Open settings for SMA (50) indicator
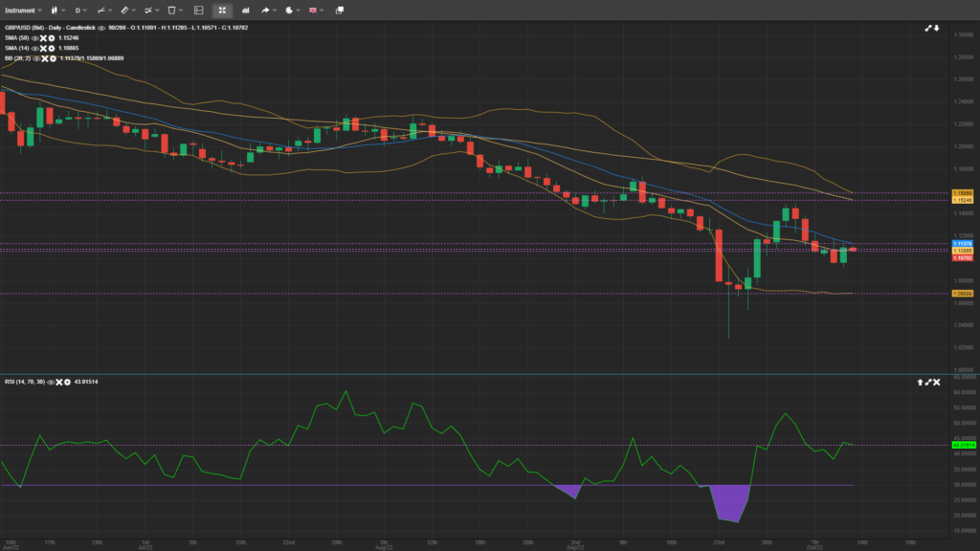980x551 pixels. click(x=50, y=37)
